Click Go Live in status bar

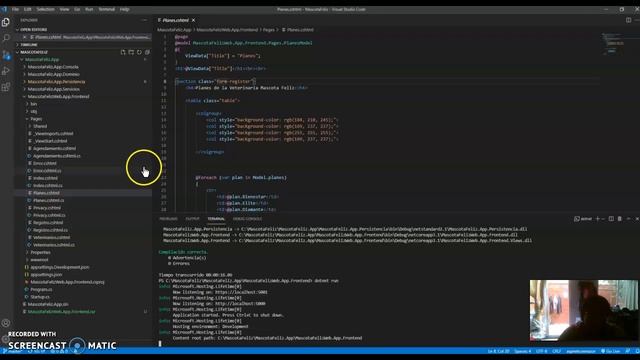tap(610, 351)
